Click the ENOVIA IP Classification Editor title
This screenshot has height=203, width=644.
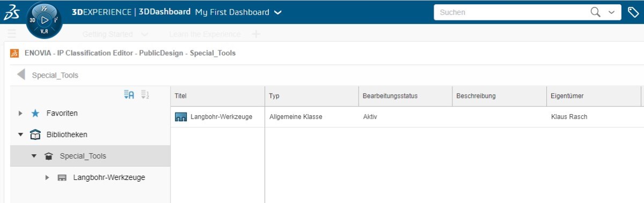point(130,53)
